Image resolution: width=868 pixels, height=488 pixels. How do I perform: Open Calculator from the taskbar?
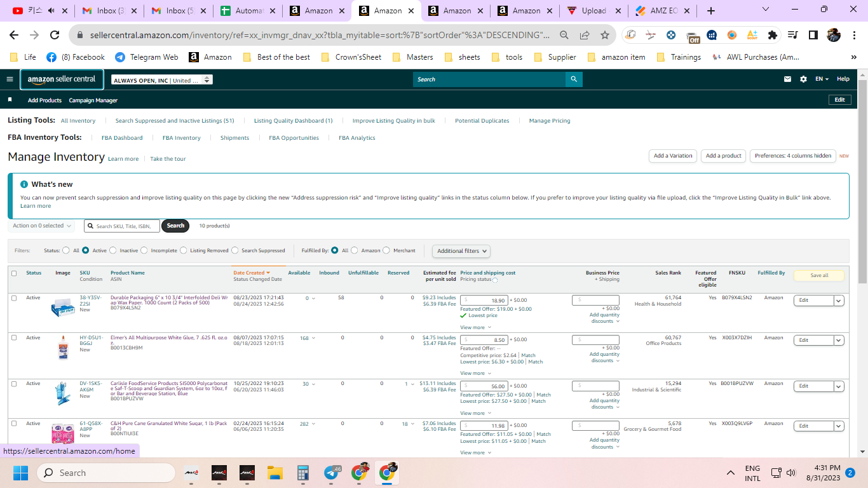coord(302,473)
